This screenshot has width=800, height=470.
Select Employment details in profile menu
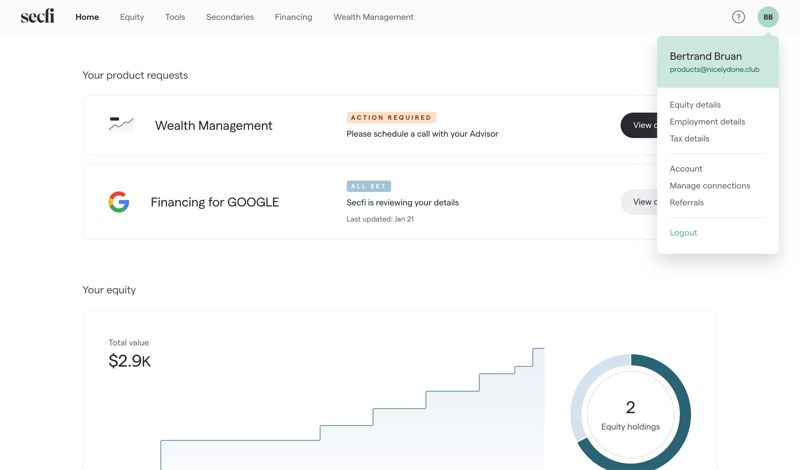coord(707,121)
